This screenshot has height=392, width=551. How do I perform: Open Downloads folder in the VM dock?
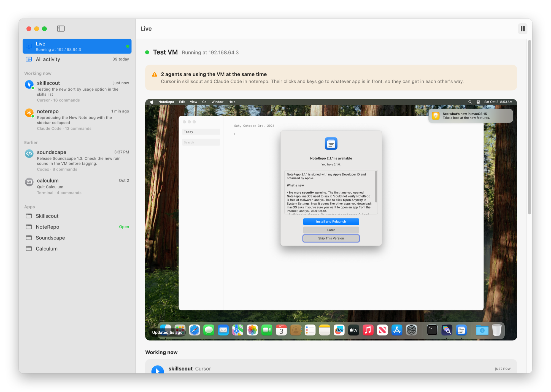click(x=482, y=330)
